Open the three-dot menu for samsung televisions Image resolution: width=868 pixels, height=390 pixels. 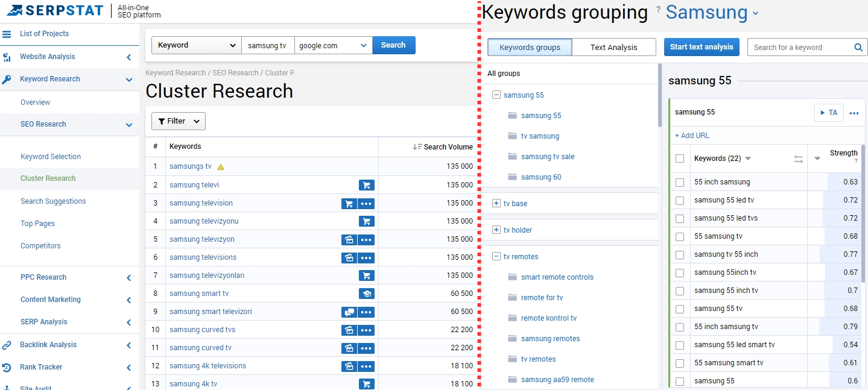click(366, 257)
